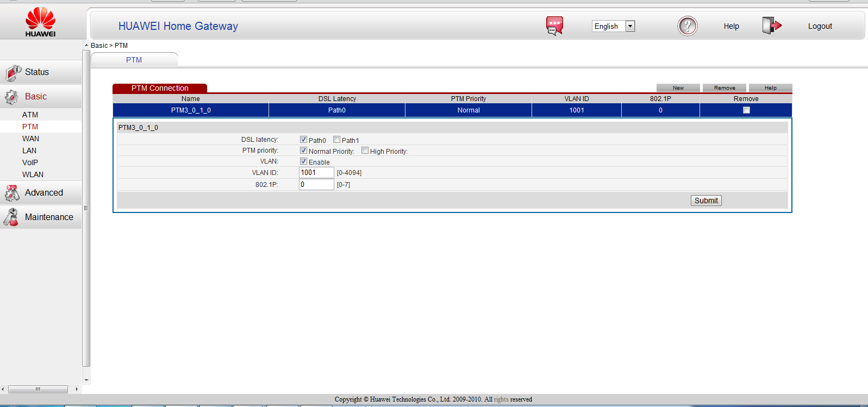Click the Basic gear icon
868x407 pixels.
[x=11, y=97]
